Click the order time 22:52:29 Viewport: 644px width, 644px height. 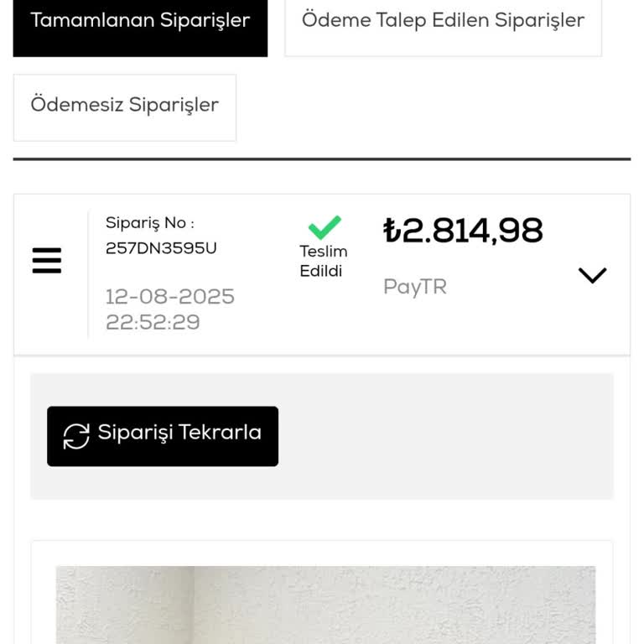click(153, 322)
